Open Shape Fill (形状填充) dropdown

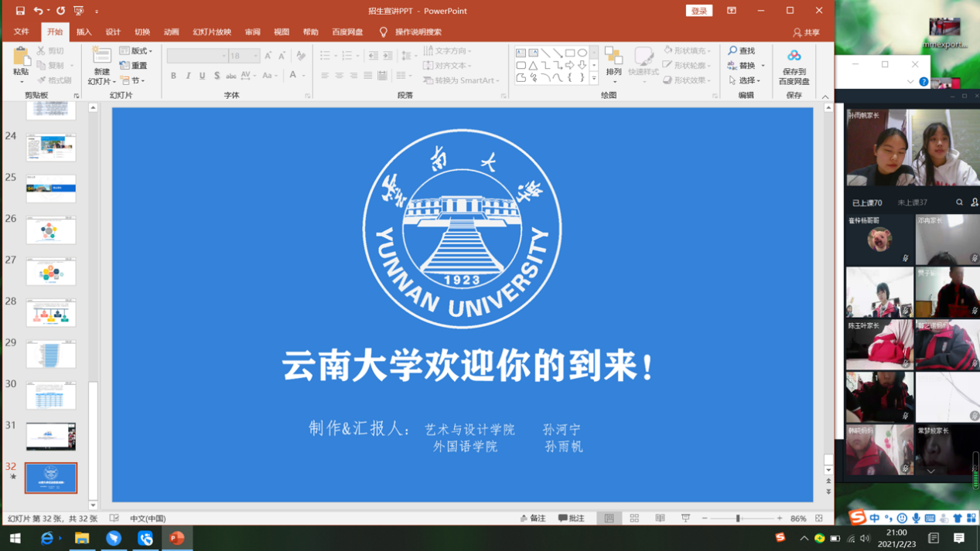(687, 51)
